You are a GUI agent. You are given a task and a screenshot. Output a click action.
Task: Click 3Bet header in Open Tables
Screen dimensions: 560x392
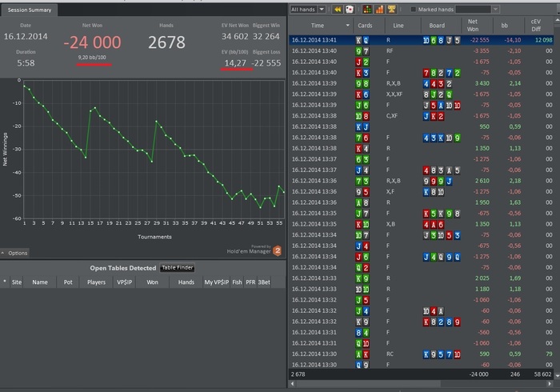click(x=264, y=282)
